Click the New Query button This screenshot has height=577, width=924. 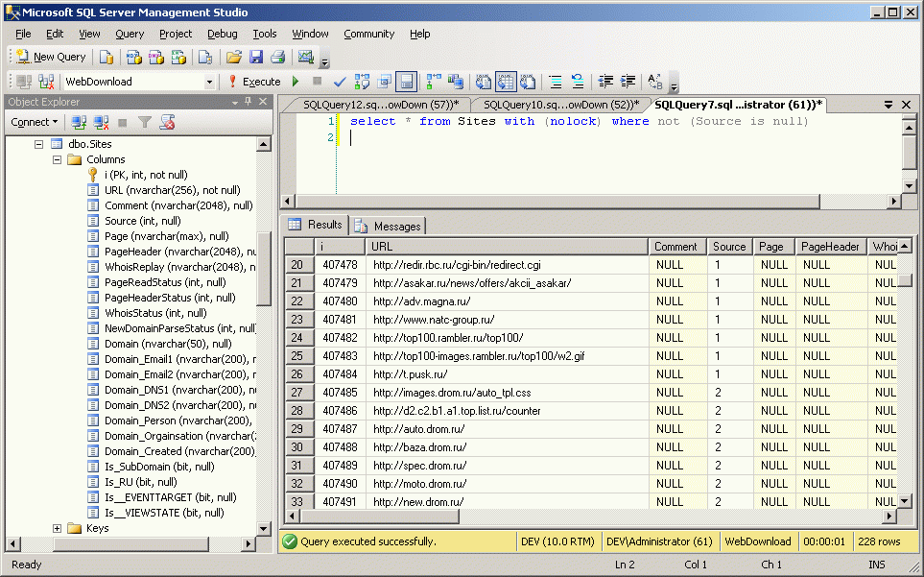pos(51,57)
